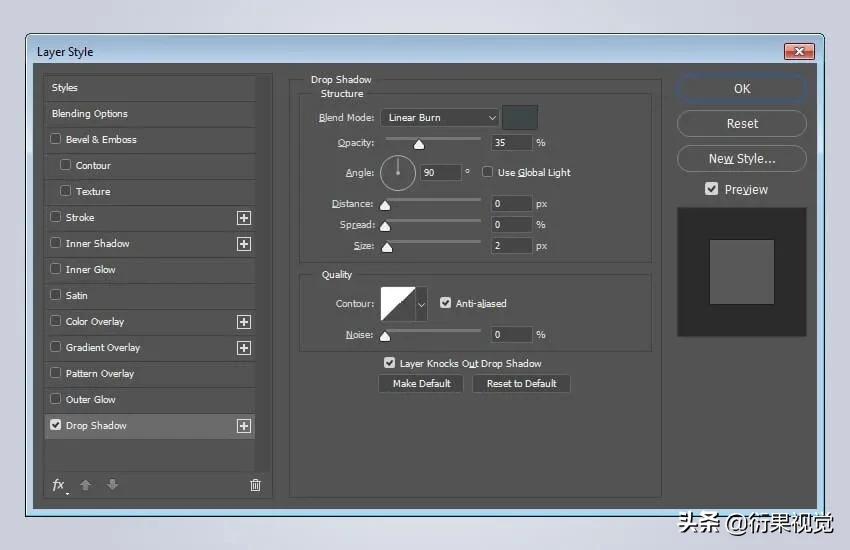
Task: Click Make Default button
Action: [421, 384]
